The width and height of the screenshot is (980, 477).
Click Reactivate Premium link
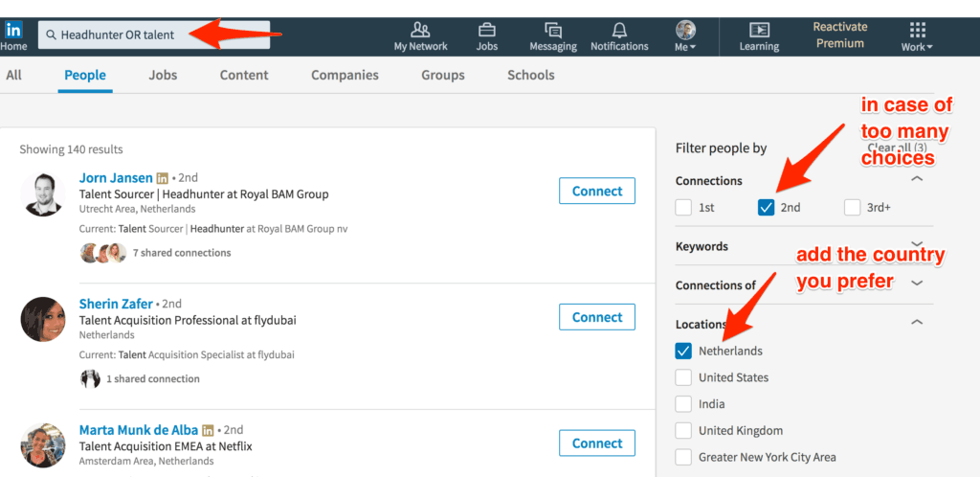coord(840,35)
